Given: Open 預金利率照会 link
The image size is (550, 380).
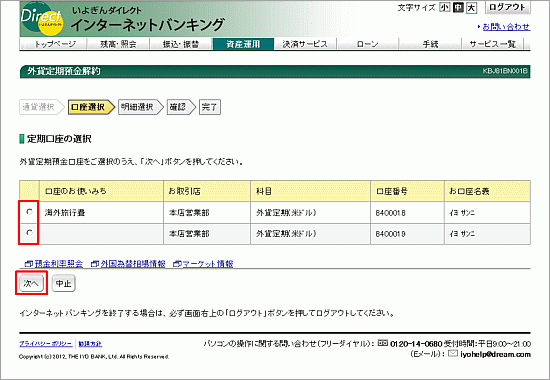Looking at the screenshot, I should 59,264.
